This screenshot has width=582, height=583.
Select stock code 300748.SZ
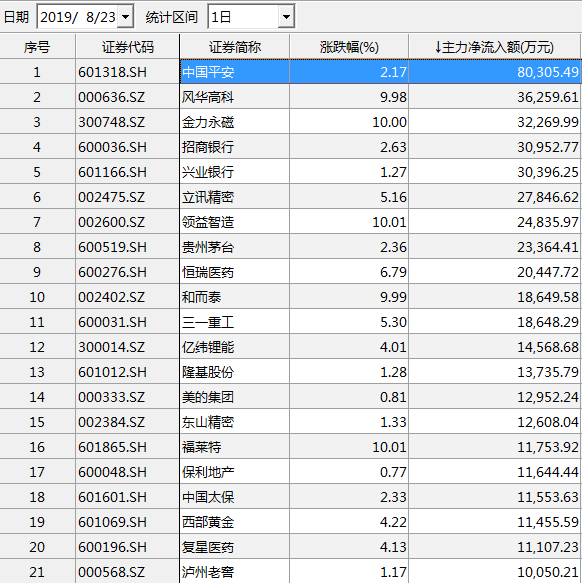[x=111, y=122]
